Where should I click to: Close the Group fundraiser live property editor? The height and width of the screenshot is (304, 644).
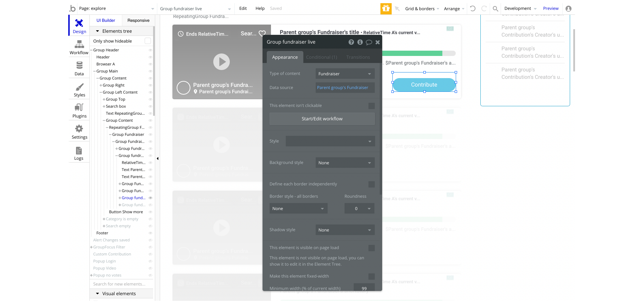pyautogui.click(x=378, y=42)
